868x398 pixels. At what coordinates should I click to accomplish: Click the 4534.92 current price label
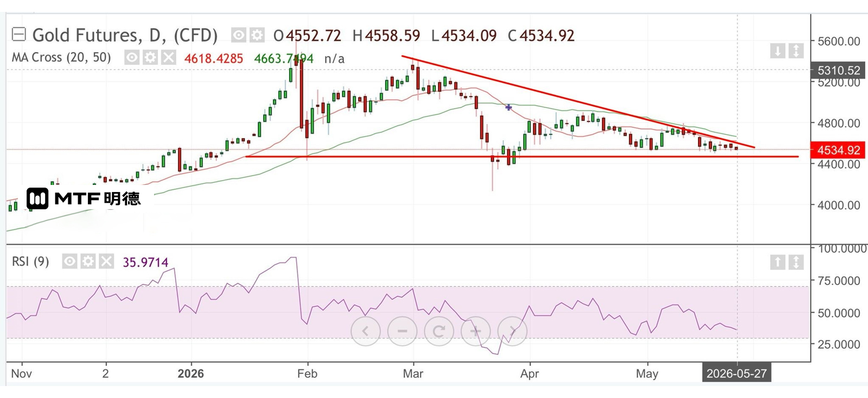839,150
